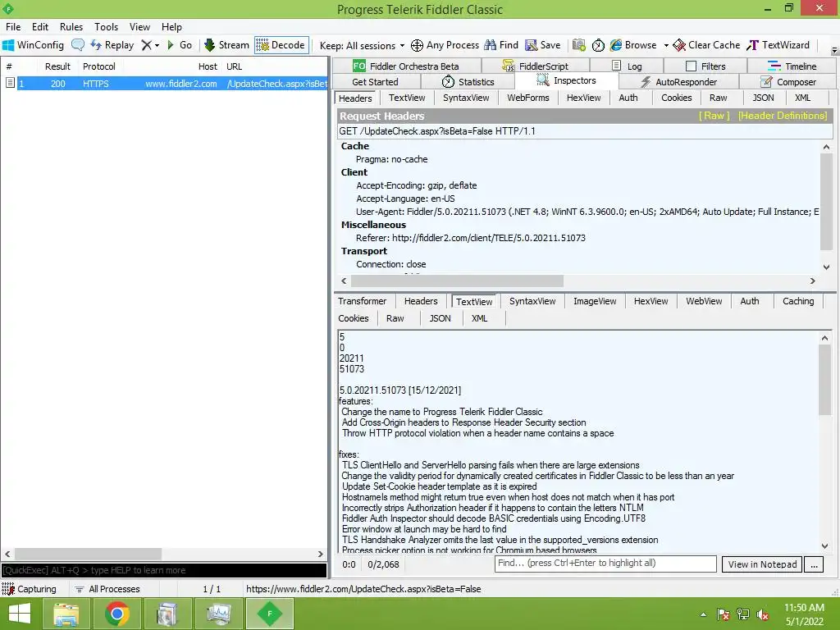Sort sessions by Result column

click(57, 66)
